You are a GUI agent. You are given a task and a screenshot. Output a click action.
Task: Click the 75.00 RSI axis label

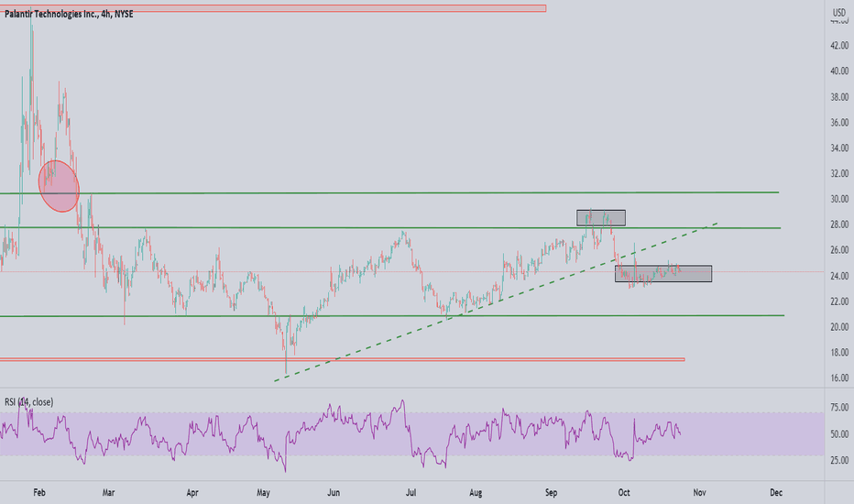[x=839, y=408]
